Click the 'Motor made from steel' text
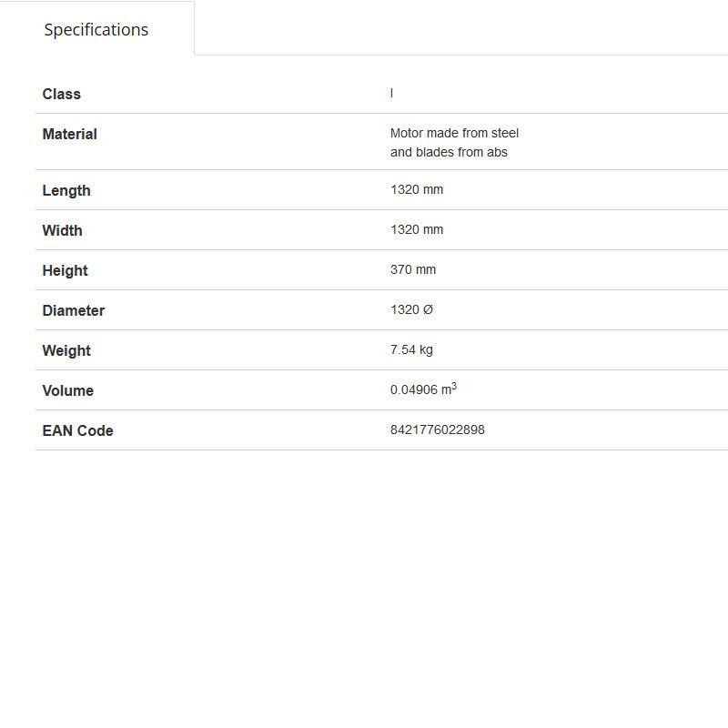Viewport: 728px width, 728px height. (454, 133)
